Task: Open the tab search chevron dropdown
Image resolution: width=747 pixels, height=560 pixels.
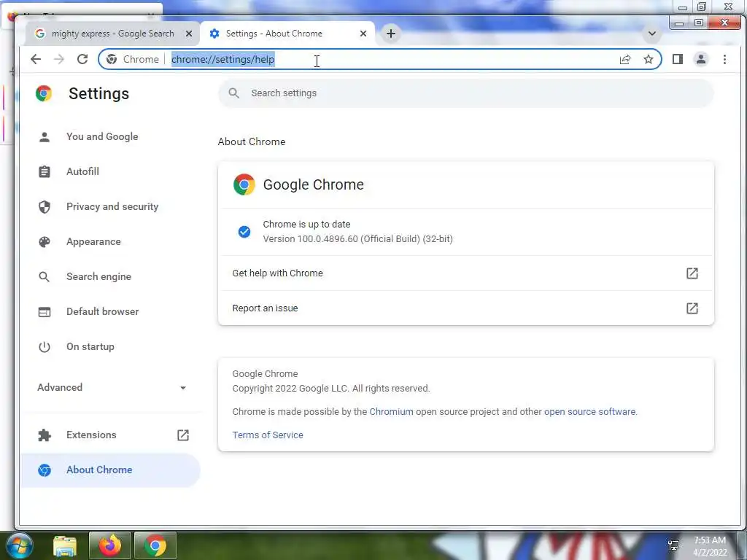Action: pos(652,34)
